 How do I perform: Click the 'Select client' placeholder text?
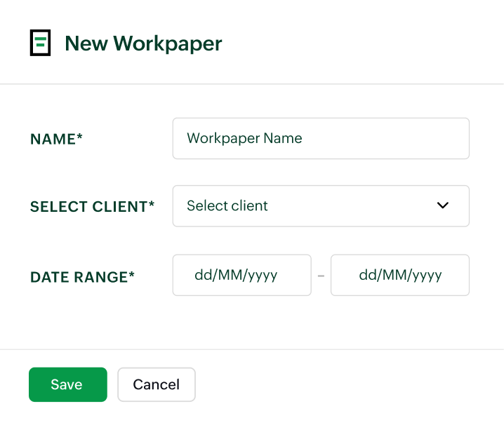[x=227, y=205]
